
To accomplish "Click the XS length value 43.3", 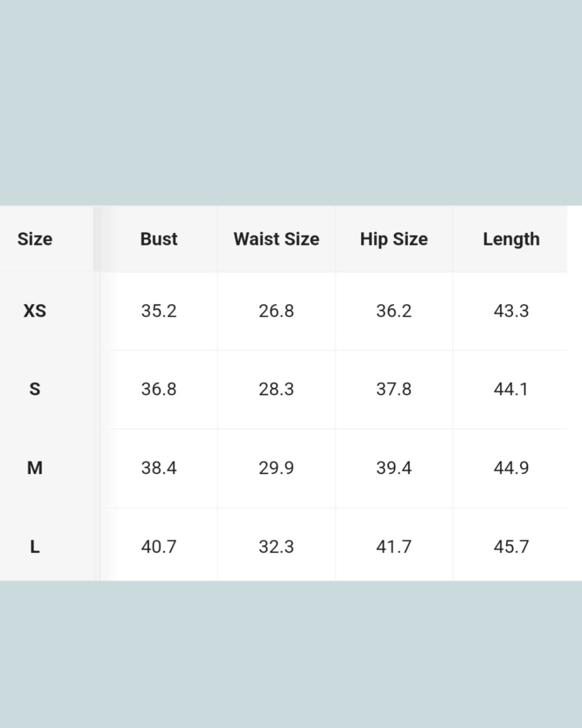I will (511, 311).
